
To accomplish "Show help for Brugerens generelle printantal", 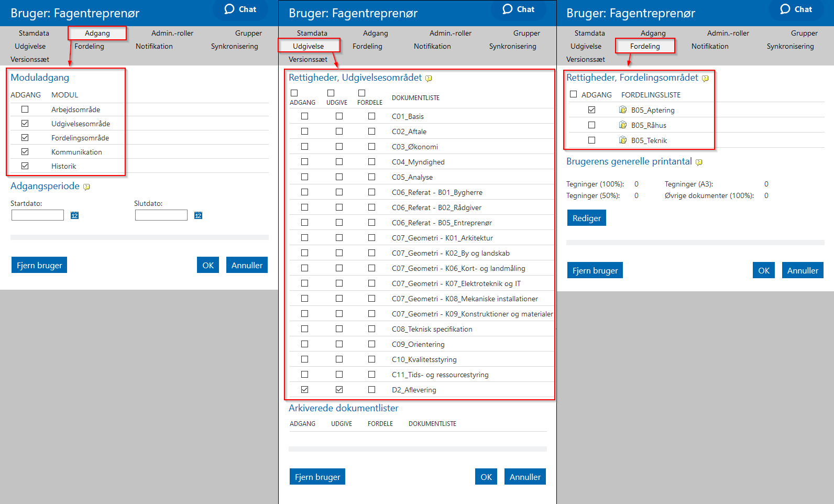I will pos(699,162).
